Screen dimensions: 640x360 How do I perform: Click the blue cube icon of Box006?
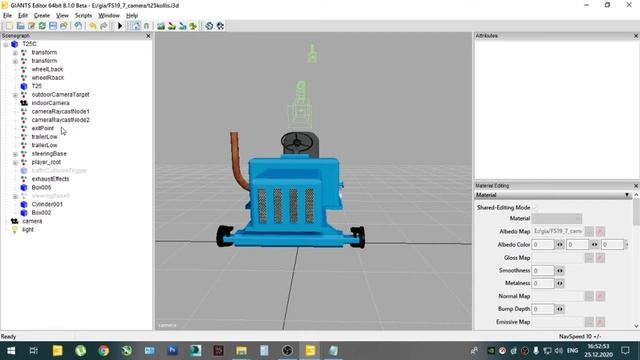tap(24, 187)
